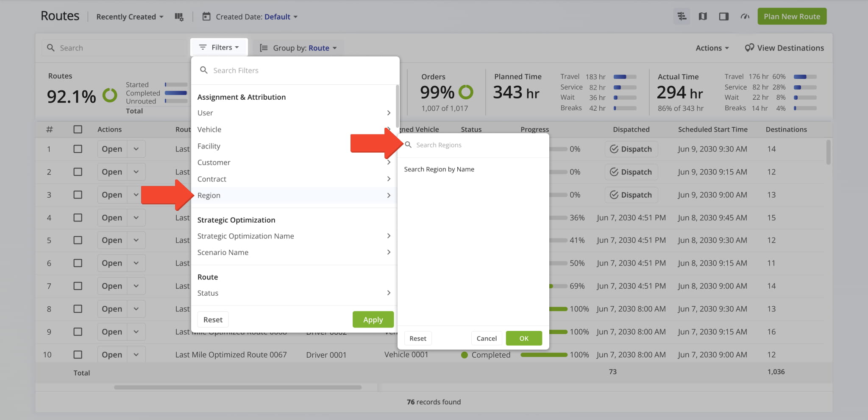Focus the routes Search field
This screenshot has height=420, width=868.
(114, 48)
